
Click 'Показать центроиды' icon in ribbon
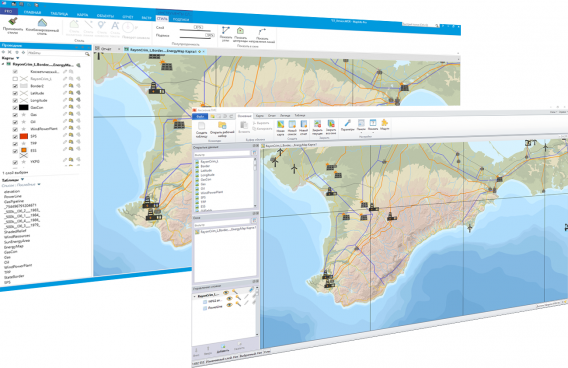click(x=240, y=31)
